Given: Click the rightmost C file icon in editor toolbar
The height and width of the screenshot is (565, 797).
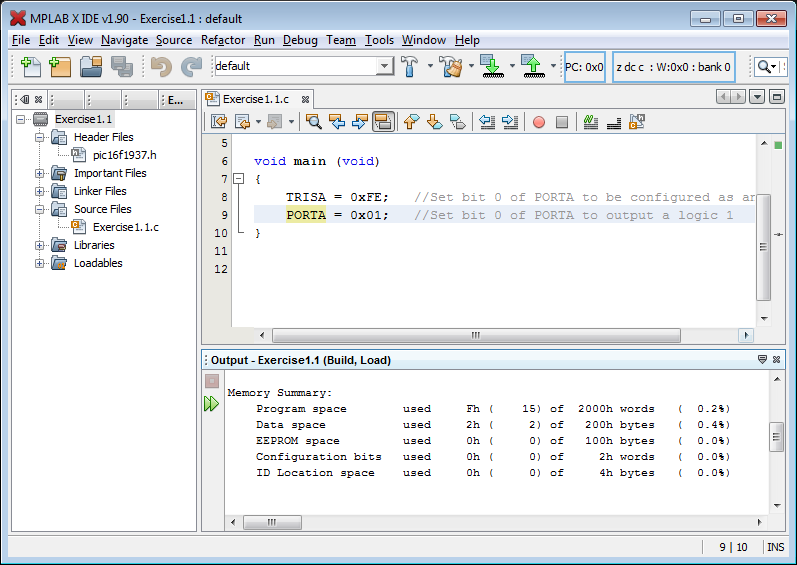Looking at the screenshot, I should [x=637, y=121].
